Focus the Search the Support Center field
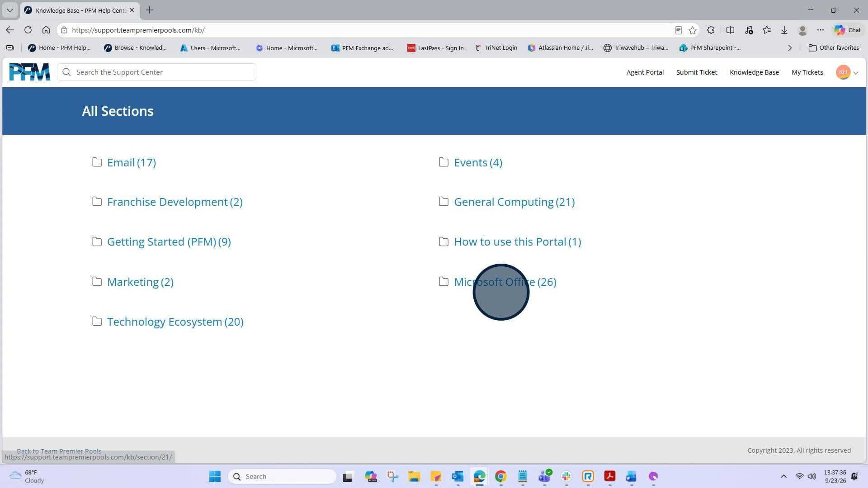This screenshot has height=488, width=868. tap(156, 72)
